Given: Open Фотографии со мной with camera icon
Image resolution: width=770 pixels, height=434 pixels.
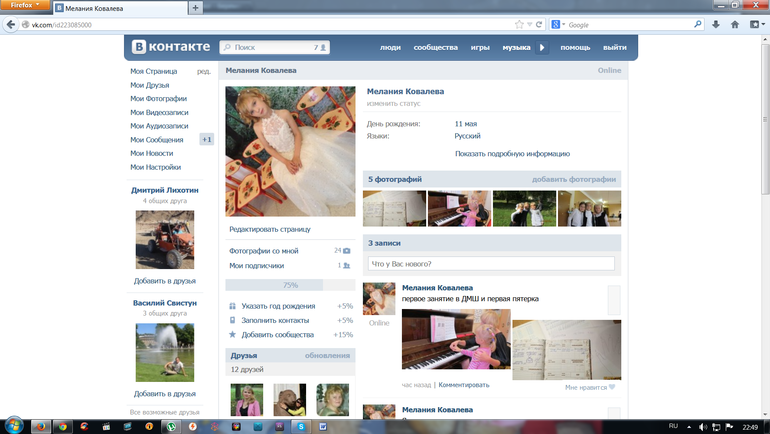Looking at the screenshot, I should click(290, 251).
